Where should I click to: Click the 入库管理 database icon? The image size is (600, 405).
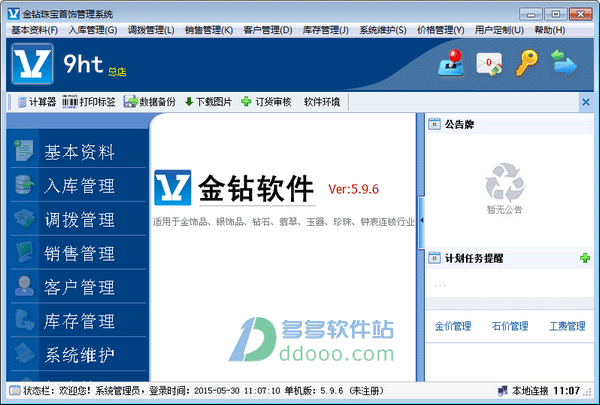tap(24, 185)
